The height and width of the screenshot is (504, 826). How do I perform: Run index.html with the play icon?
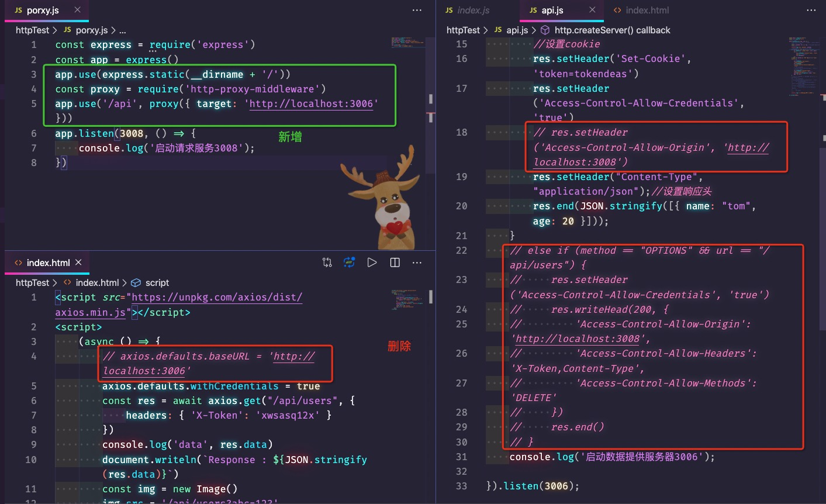coord(372,263)
